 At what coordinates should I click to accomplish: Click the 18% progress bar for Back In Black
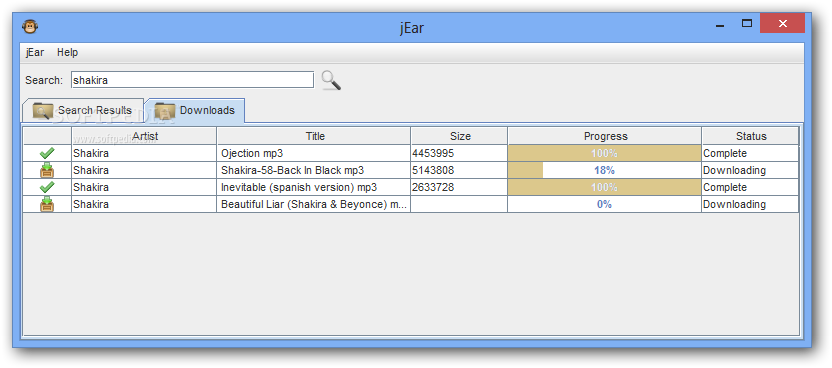click(604, 170)
